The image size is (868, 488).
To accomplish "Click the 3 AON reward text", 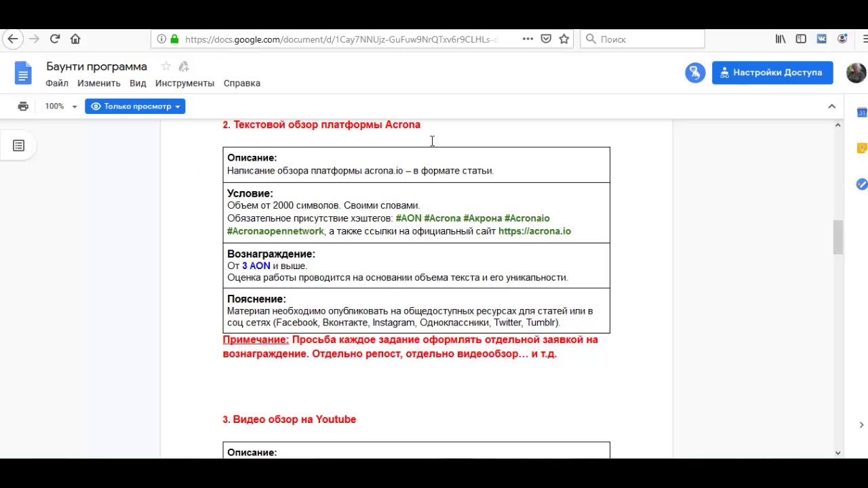I will pos(256,266).
